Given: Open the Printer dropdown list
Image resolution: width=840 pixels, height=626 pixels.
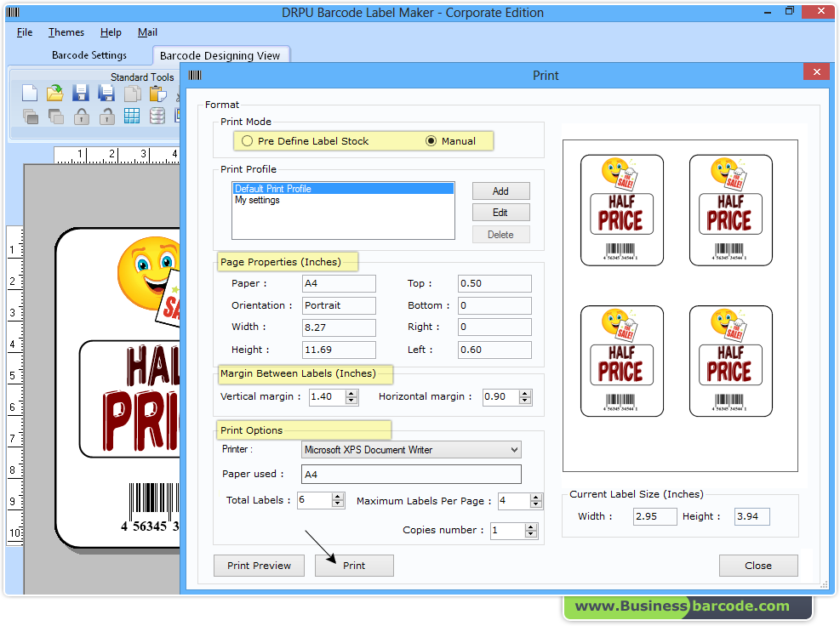Looking at the screenshot, I should [x=513, y=449].
